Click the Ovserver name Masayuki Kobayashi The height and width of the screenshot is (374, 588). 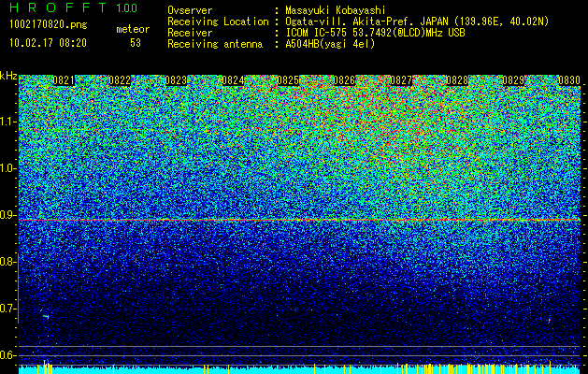tap(336, 10)
